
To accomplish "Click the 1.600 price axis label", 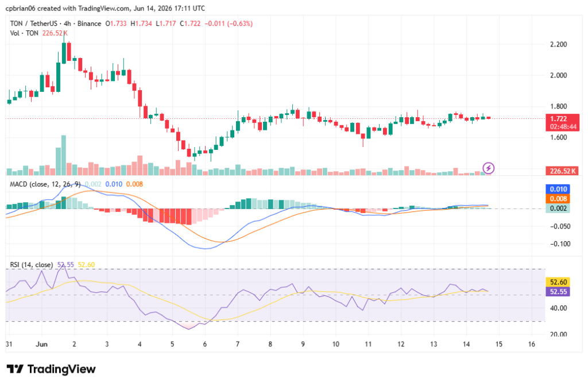I will (x=558, y=137).
